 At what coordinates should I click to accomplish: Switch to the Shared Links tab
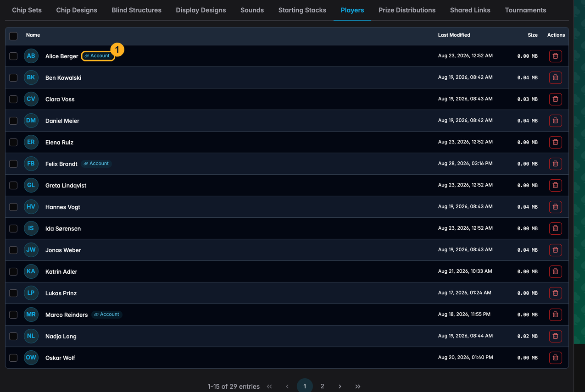point(470,10)
